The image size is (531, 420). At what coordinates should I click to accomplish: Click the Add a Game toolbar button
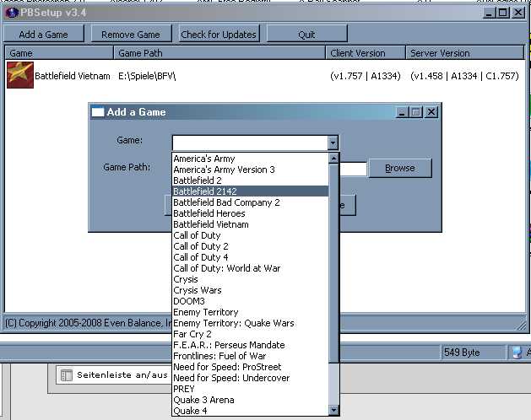click(43, 35)
